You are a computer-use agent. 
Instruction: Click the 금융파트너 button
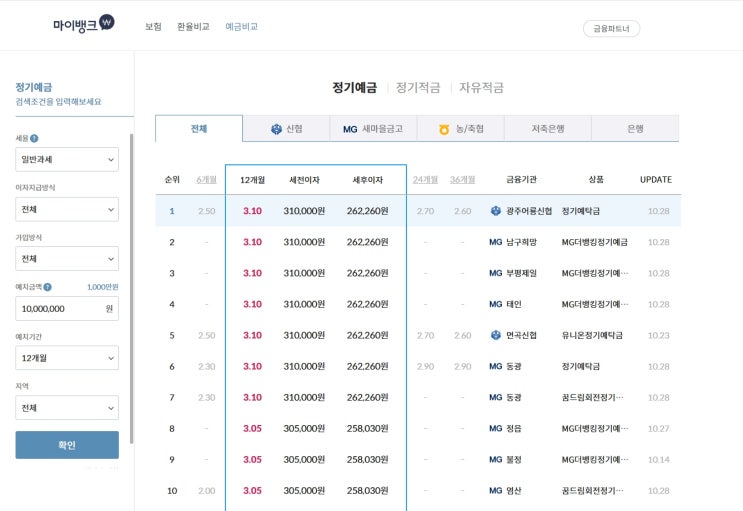point(610,29)
